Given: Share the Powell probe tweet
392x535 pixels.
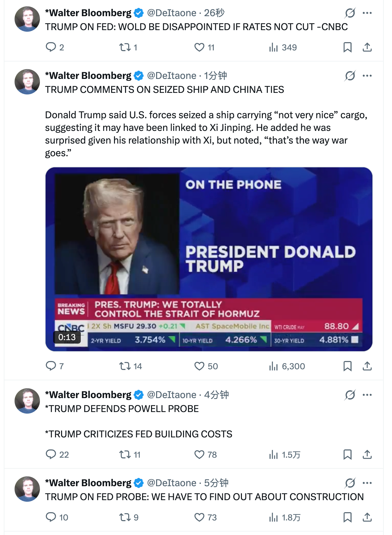Looking at the screenshot, I should coord(367,454).
